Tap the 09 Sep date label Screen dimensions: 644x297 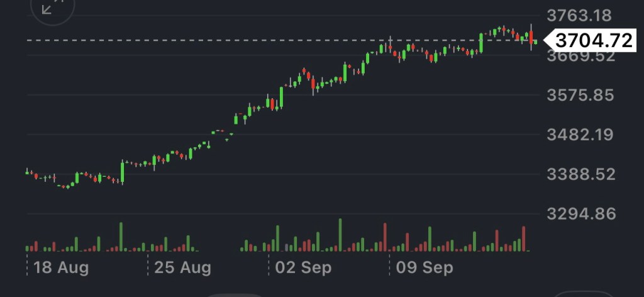pyautogui.click(x=423, y=267)
